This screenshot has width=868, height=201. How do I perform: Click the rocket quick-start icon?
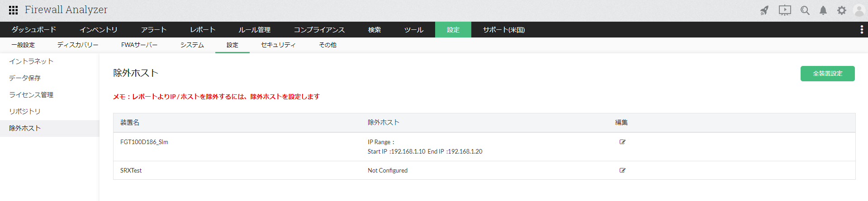pos(764,10)
